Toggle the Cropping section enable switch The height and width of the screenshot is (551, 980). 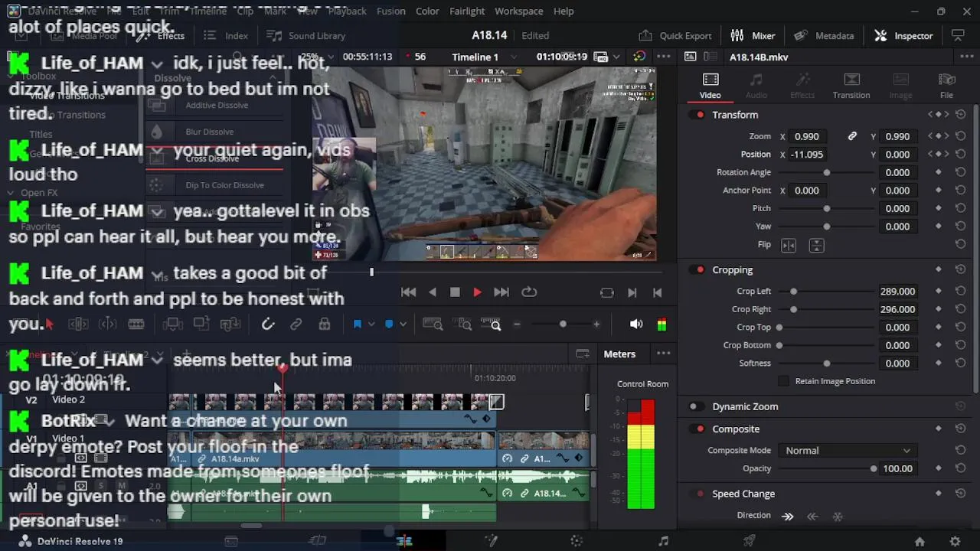click(x=697, y=269)
